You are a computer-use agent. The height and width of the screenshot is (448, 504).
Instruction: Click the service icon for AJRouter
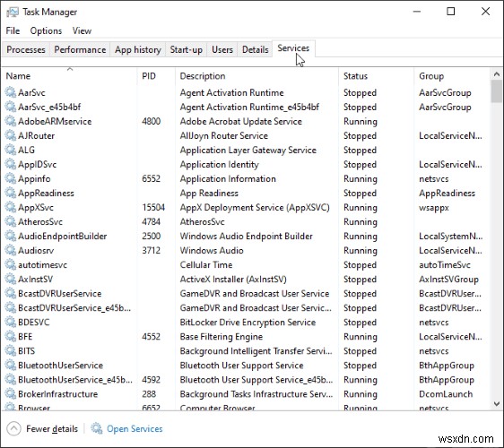click(x=11, y=135)
